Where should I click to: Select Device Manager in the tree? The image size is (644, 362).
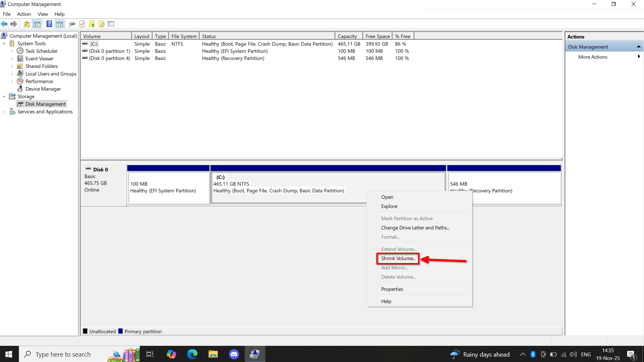43,89
